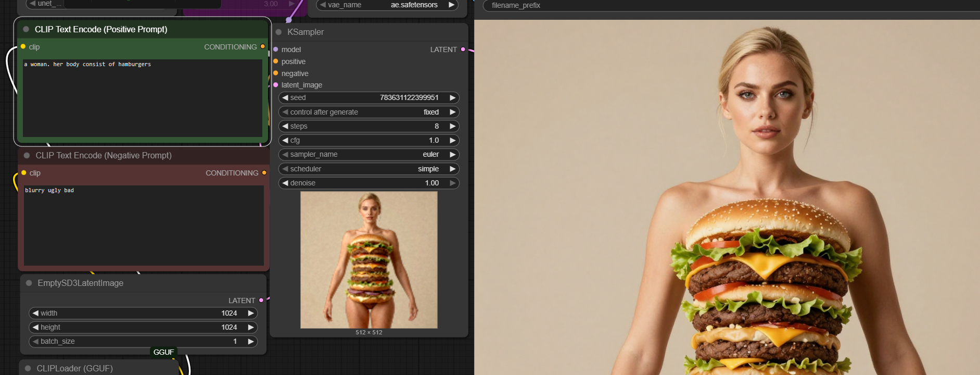The image size is (980, 375).
Task: Click the negative input port on KSampler
Action: (x=276, y=73)
